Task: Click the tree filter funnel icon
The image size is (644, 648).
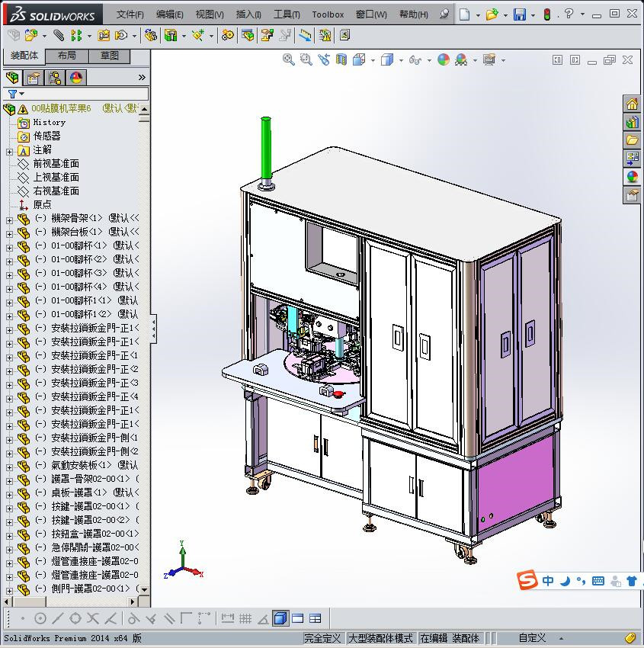Action: tap(13, 94)
